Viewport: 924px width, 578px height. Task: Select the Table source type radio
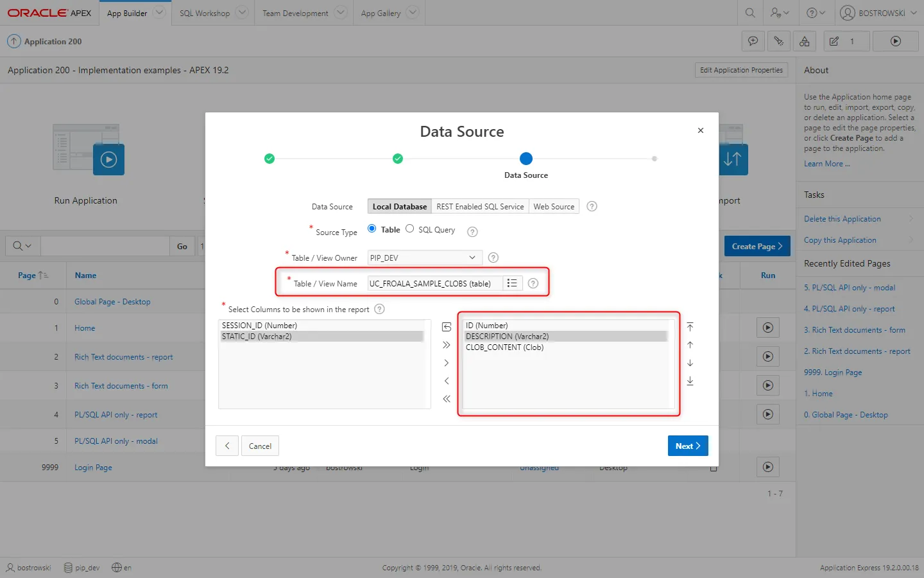click(372, 229)
